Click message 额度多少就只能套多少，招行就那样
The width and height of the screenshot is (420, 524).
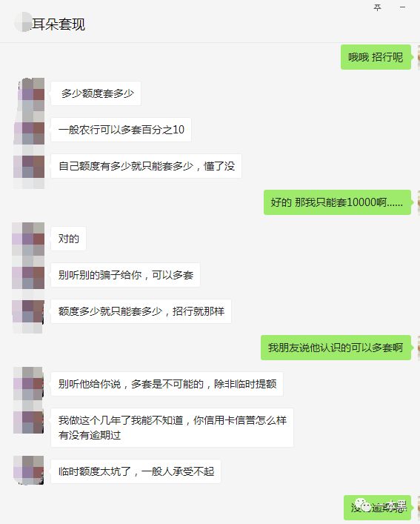(x=141, y=311)
